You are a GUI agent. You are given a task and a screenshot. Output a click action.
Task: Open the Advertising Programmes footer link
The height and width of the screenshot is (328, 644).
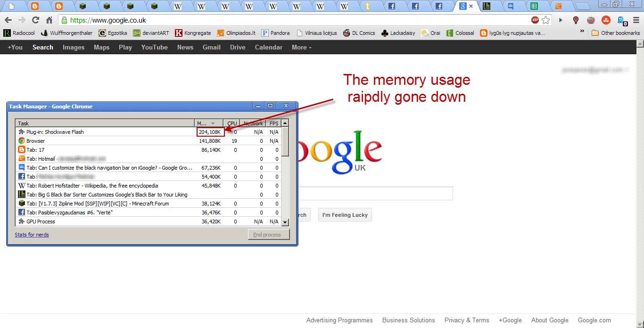tap(339, 320)
